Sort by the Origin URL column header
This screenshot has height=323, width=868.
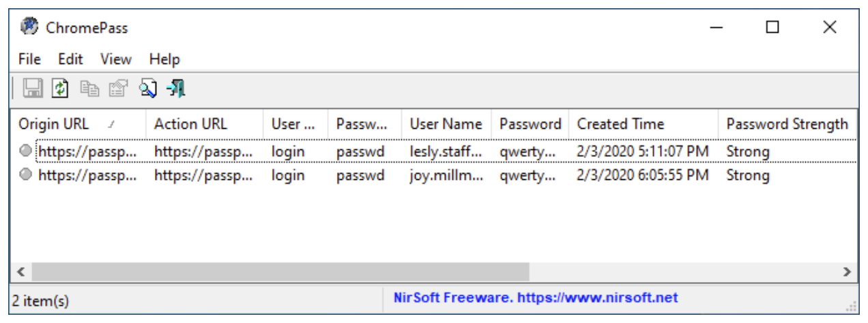pyautogui.click(x=78, y=124)
